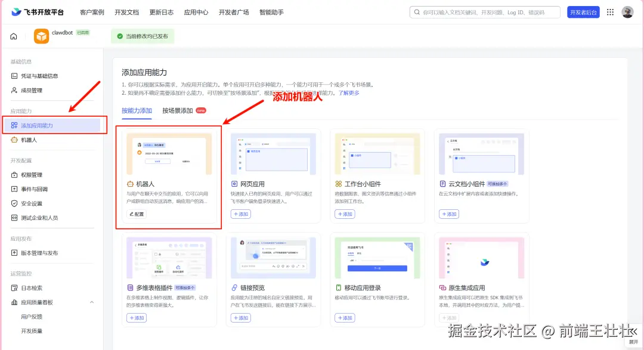Screen dimensions: 644x350
Task: Click the 网页应用 card title icon
Action: [234, 184]
